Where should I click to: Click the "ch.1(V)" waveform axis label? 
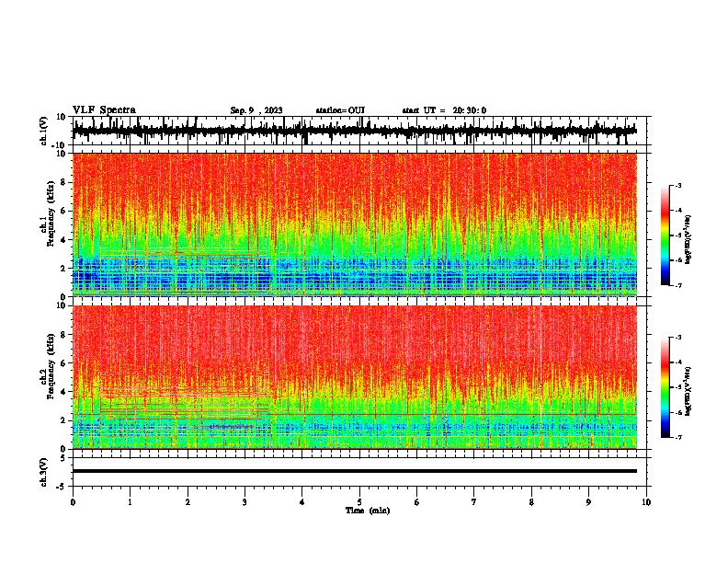44,131
